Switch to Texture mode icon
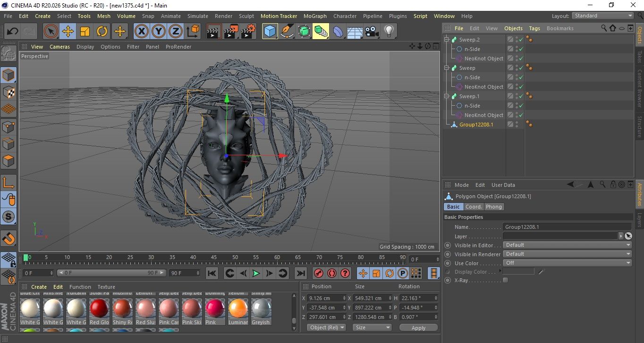Viewport: 644px width, 343px height. 8,92
